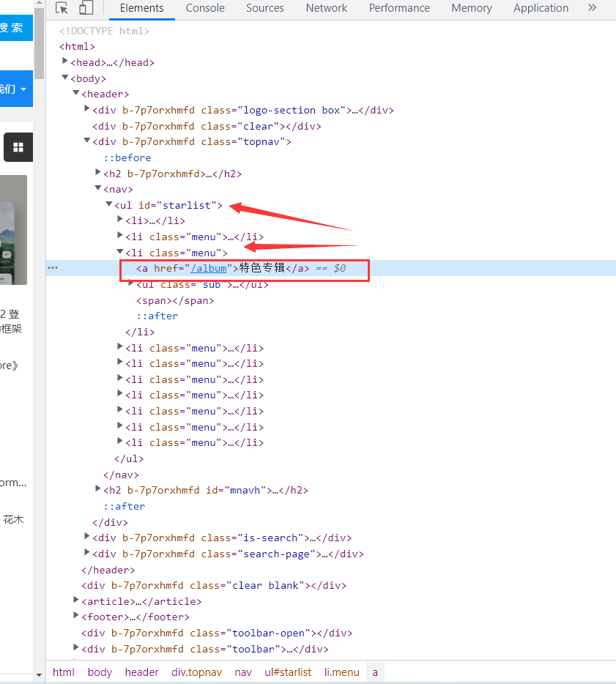
Task: Expand the search-page div
Action: [86, 552]
